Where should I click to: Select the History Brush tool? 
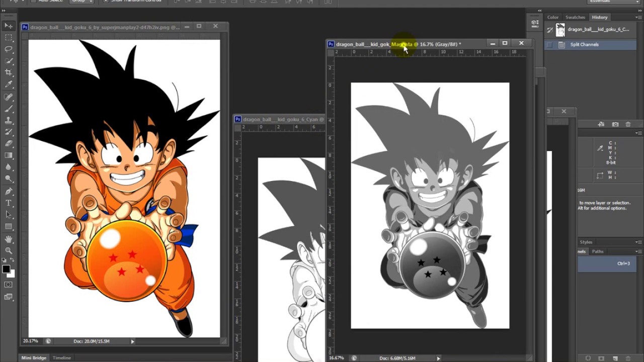(9, 132)
